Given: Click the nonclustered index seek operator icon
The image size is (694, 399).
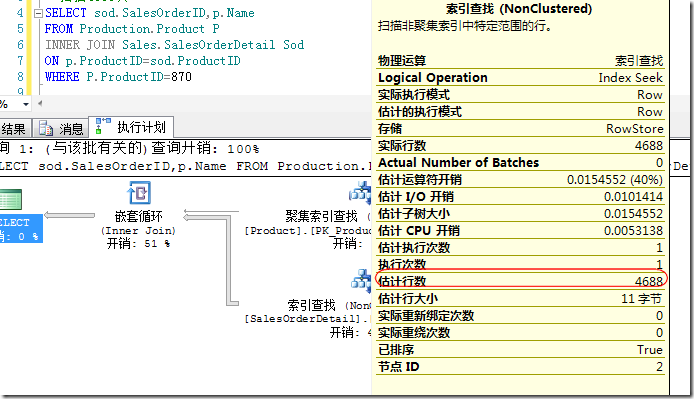Looking at the screenshot, I should (362, 280).
